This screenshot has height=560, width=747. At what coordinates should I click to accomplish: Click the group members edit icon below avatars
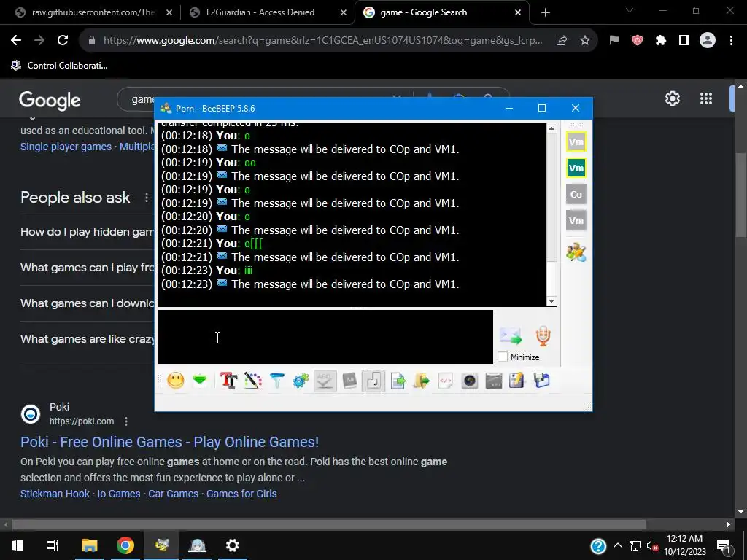point(576,252)
